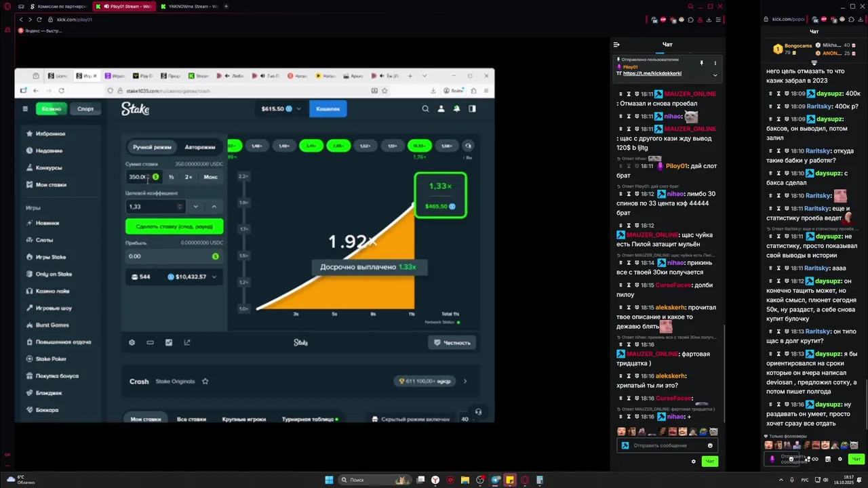
Task: Switch to Авторежим mode
Action: (x=200, y=146)
